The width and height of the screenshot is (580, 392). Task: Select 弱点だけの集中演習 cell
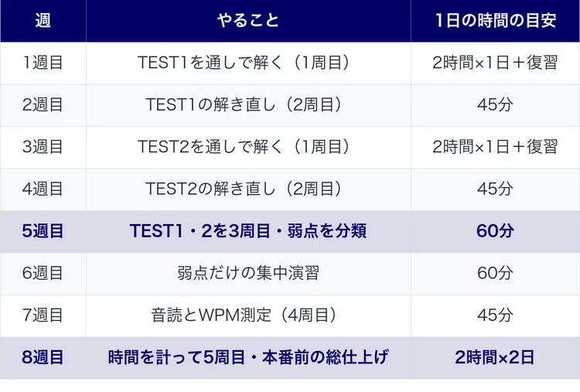(248, 274)
